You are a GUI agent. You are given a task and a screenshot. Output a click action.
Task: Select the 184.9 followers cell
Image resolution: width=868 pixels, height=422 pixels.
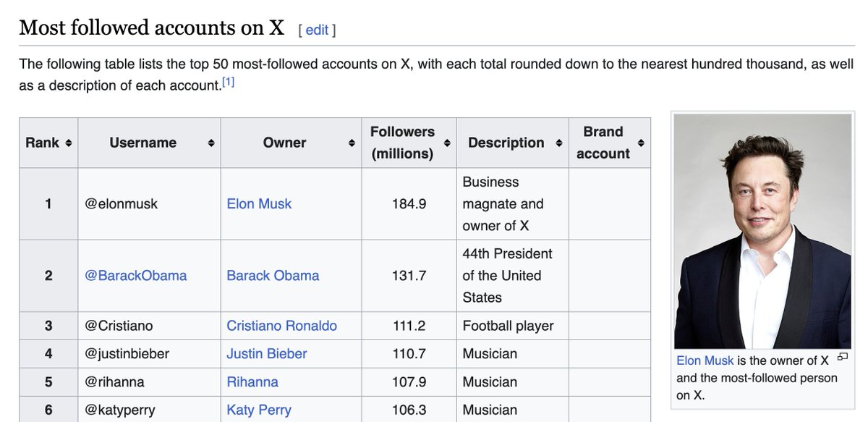click(x=409, y=204)
